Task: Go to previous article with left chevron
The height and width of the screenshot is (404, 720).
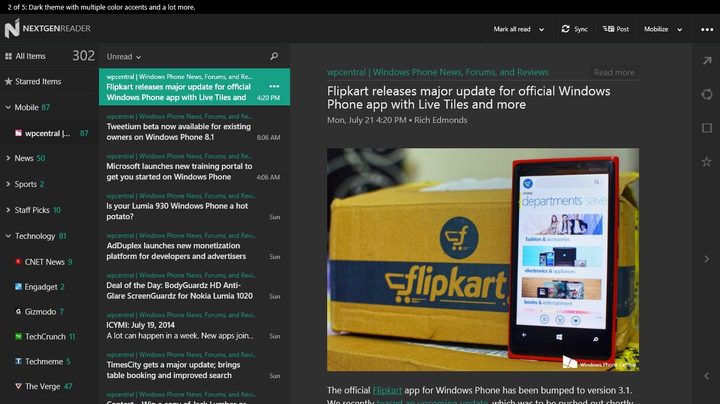Action: click(x=707, y=376)
